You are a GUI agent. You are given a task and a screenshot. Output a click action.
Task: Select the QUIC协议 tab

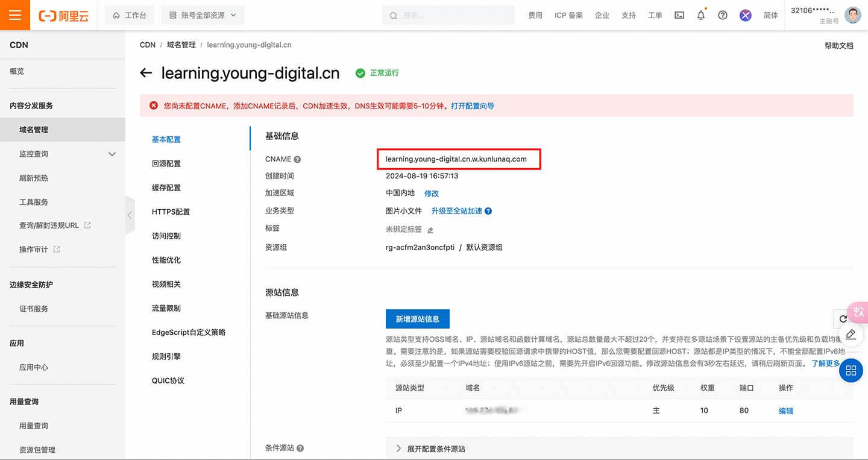pyautogui.click(x=168, y=380)
